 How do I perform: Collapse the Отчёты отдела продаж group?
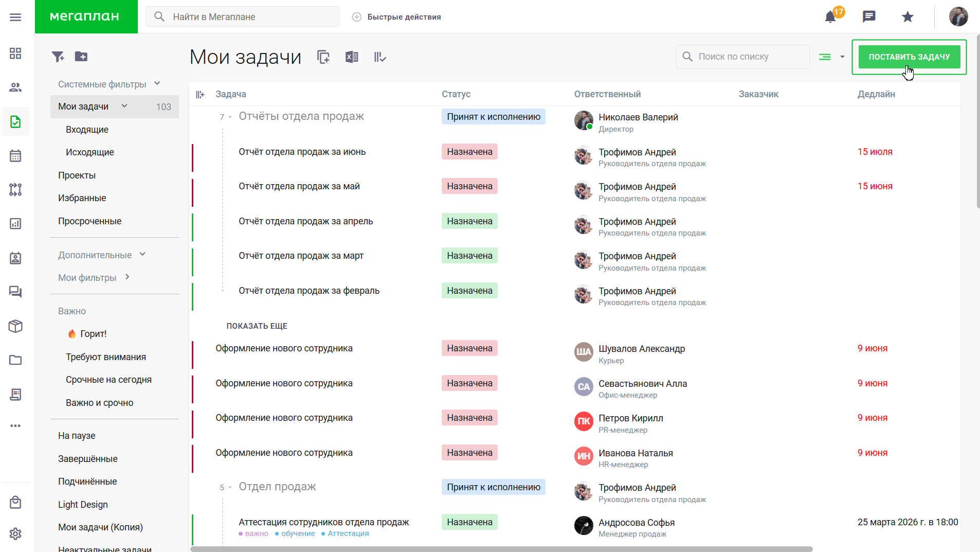[x=230, y=117]
